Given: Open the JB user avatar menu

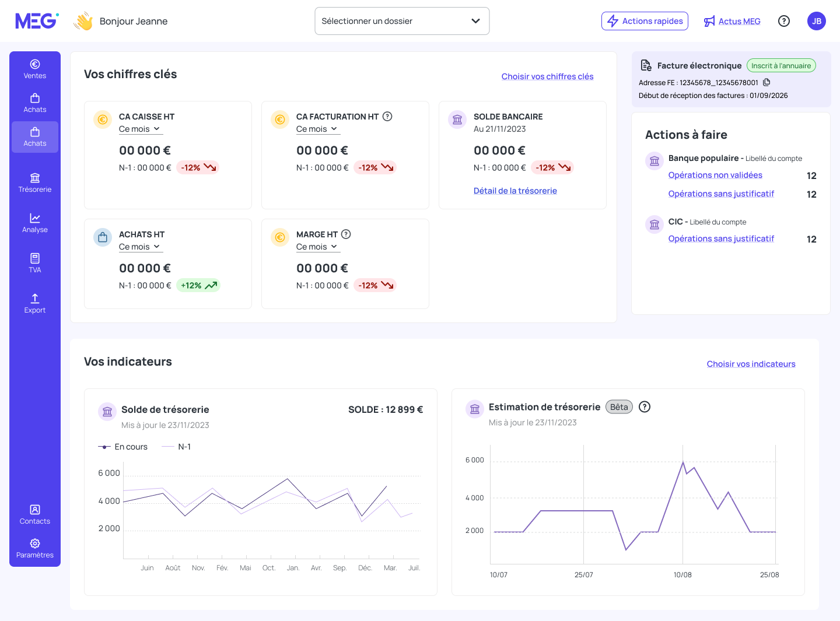Looking at the screenshot, I should 817,21.
